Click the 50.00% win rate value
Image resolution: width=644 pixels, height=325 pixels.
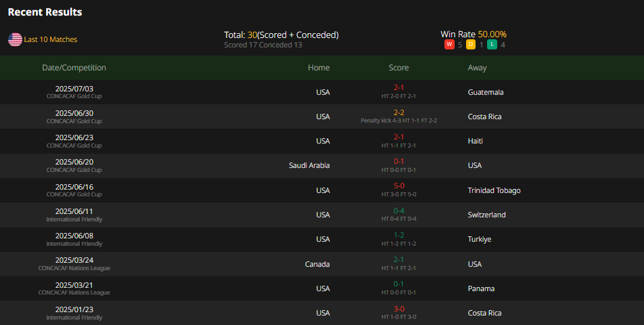click(492, 34)
